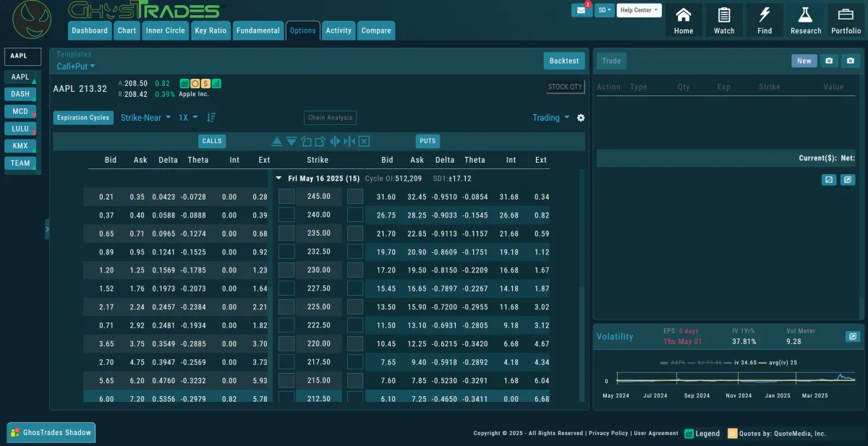The height and width of the screenshot is (446, 868).
Task: Tick the call-side box for strike 245.00
Action: click(286, 196)
